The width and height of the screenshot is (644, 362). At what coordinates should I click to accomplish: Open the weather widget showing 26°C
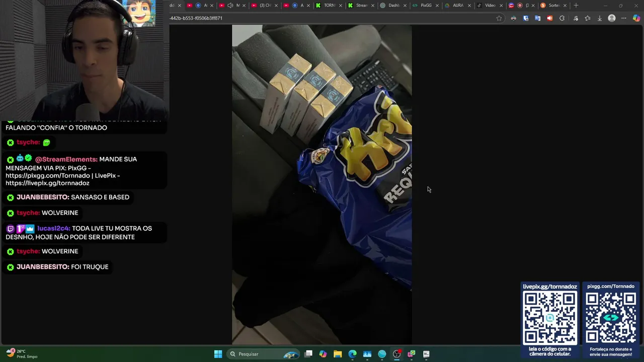pos(22,354)
